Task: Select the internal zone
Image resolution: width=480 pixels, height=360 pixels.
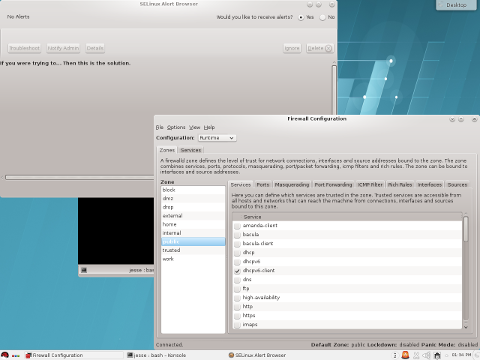Action: pos(193,233)
